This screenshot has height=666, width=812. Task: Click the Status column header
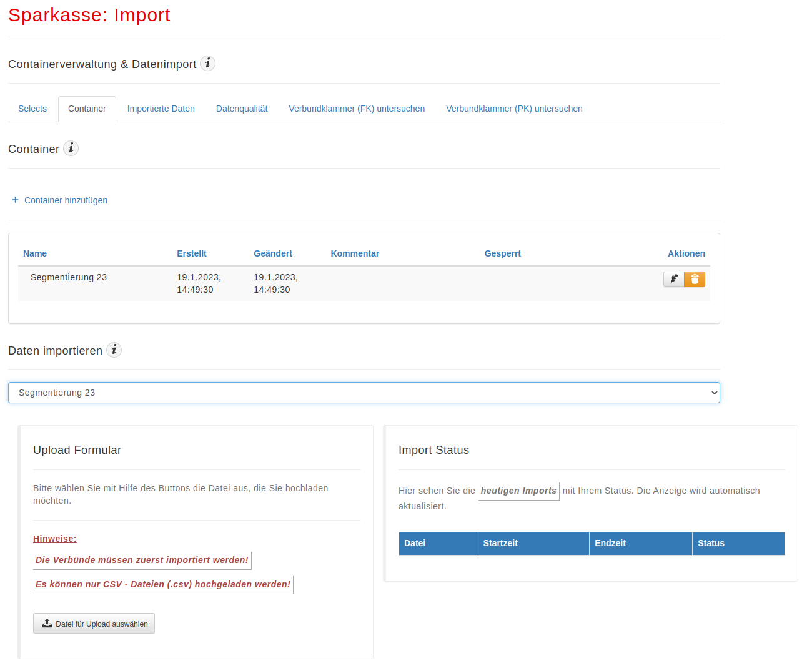pyautogui.click(x=738, y=543)
